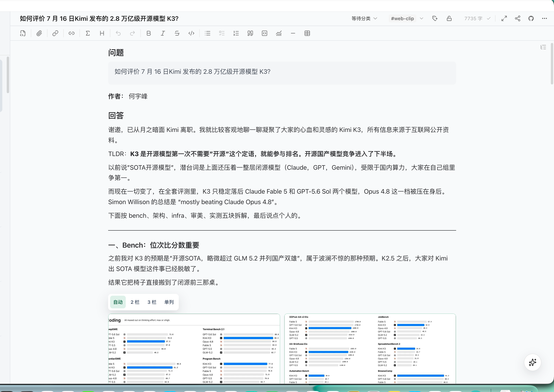Insert a horizontal divider line
The height and width of the screenshot is (392, 554).
(x=293, y=33)
